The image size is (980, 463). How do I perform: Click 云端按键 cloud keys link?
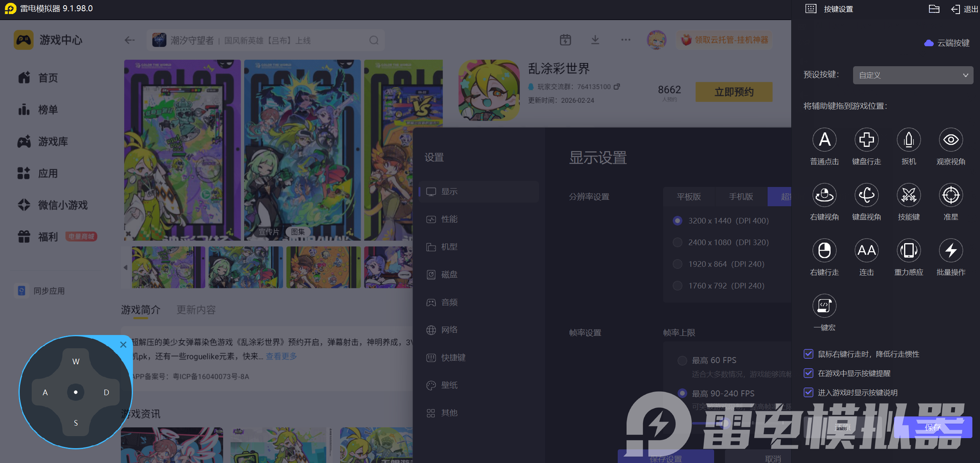(947, 43)
